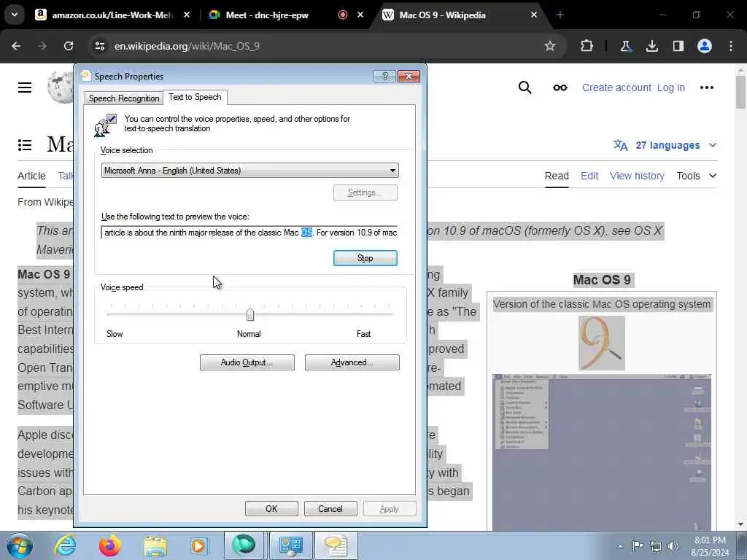Open Windows Explorer folder taskbar icon
The width and height of the screenshot is (747, 560).
[155, 545]
